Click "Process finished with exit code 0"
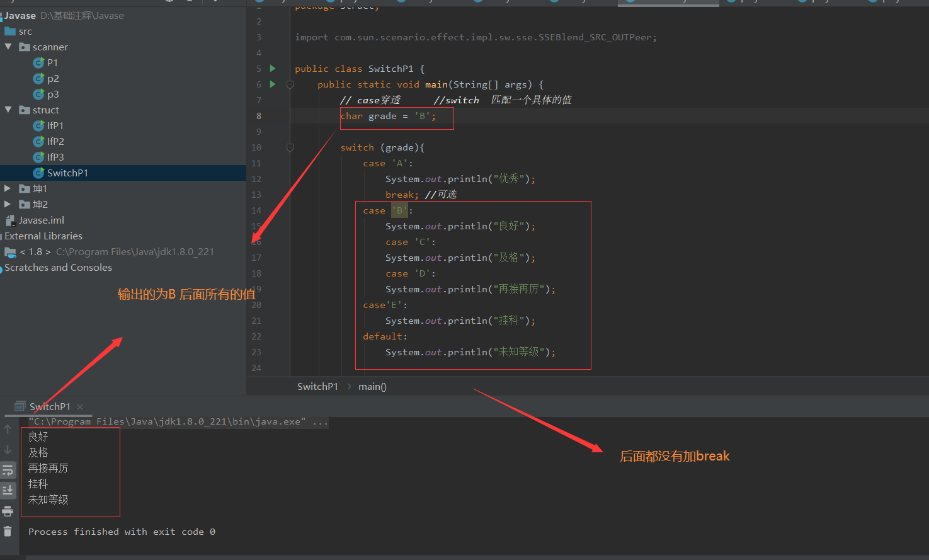Image resolution: width=929 pixels, height=560 pixels. (x=122, y=532)
